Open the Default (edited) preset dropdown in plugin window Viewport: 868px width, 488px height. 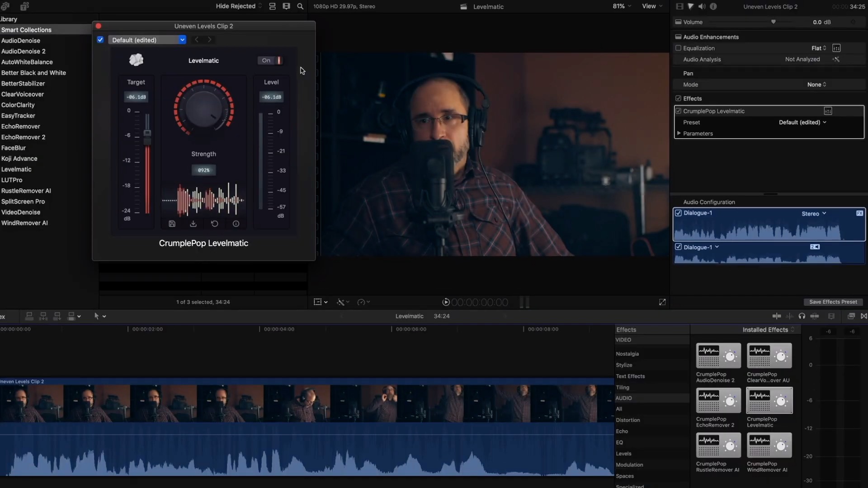147,40
